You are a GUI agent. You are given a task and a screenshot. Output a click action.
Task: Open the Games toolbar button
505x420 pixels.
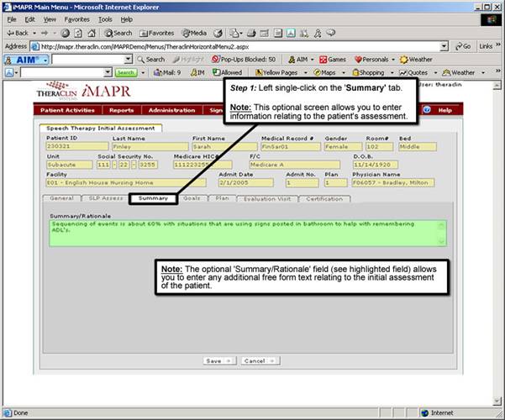333,60
